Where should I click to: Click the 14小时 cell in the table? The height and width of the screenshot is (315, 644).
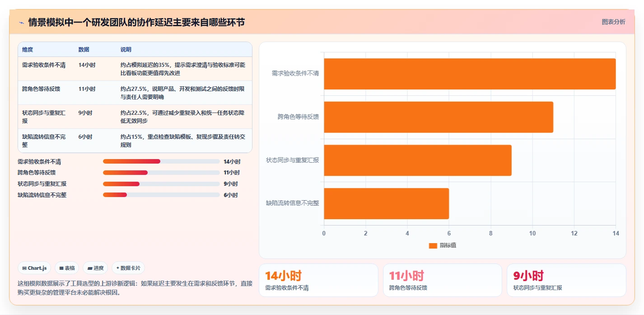[87, 65]
